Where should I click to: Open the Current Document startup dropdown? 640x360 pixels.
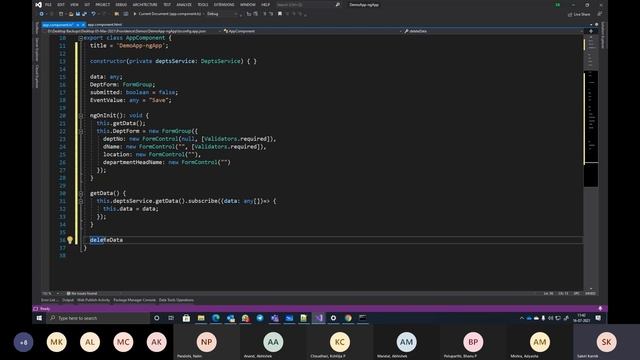click(171, 14)
